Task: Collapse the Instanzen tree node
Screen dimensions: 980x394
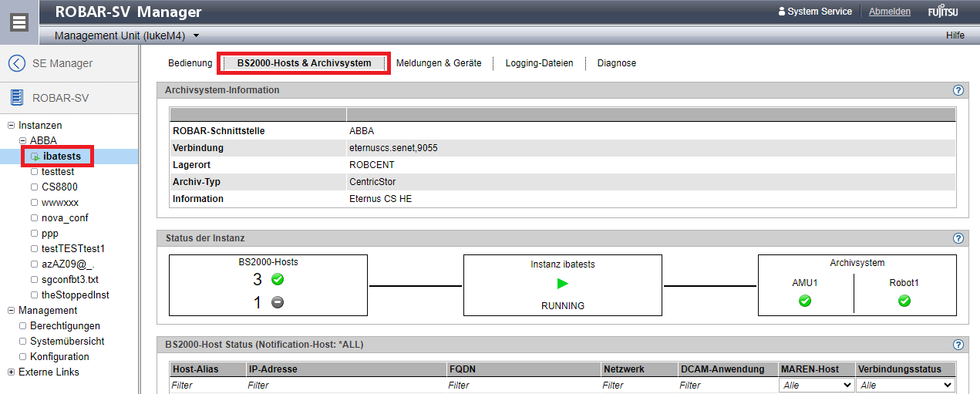Action: coord(11,125)
